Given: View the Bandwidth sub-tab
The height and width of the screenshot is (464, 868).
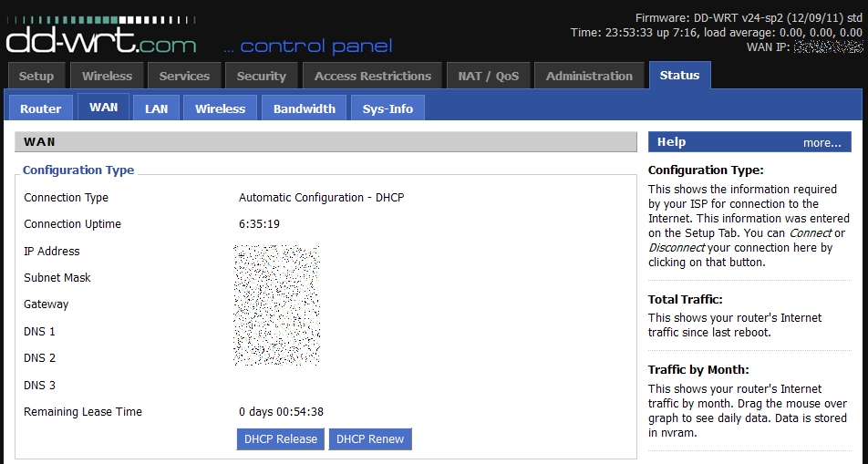Looking at the screenshot, I should [x=305, y=108].
